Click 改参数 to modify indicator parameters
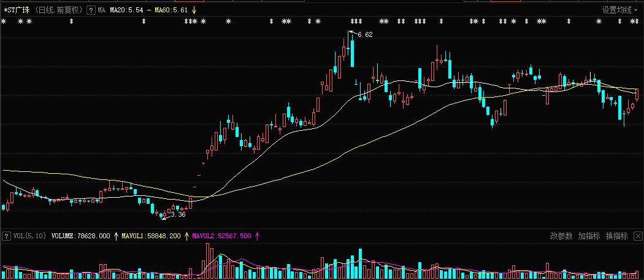This screenshot has width=644, height=280. tap(561, 236)
